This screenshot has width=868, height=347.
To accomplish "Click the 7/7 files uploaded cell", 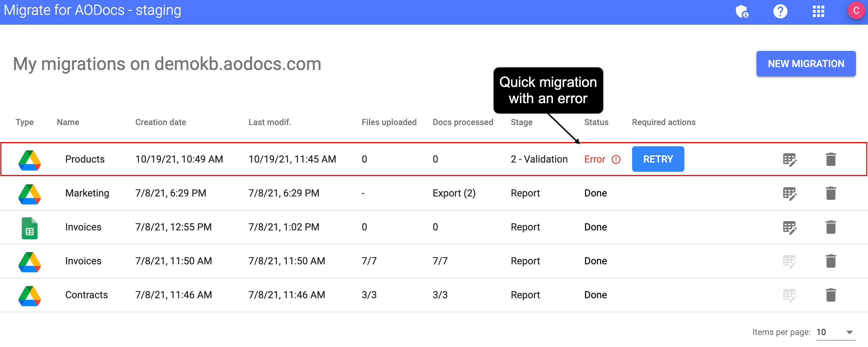I will click(369, 261).
